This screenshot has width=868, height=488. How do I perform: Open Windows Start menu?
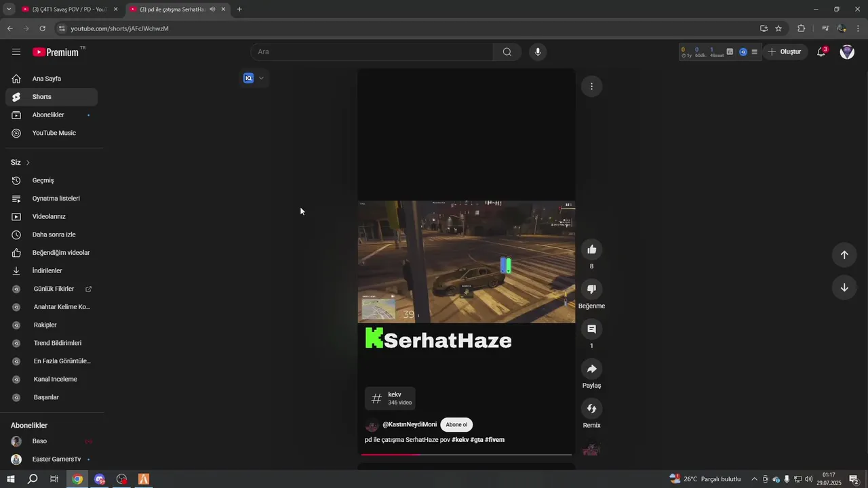click(11, 479)
